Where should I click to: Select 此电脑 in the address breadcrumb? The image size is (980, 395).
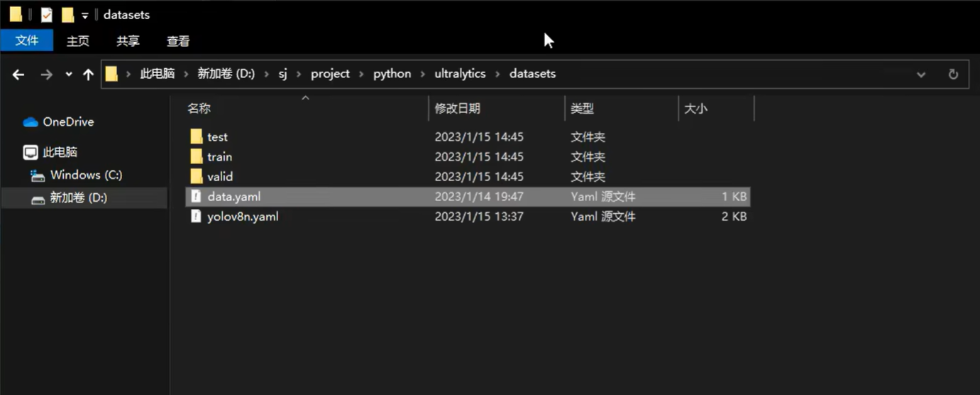tap(158, 74)
